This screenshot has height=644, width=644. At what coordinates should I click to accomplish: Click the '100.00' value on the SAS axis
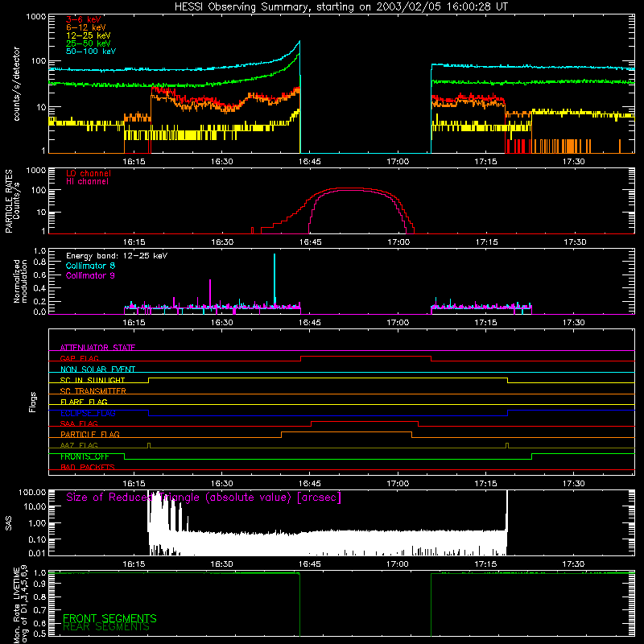(x=32, y=493)
